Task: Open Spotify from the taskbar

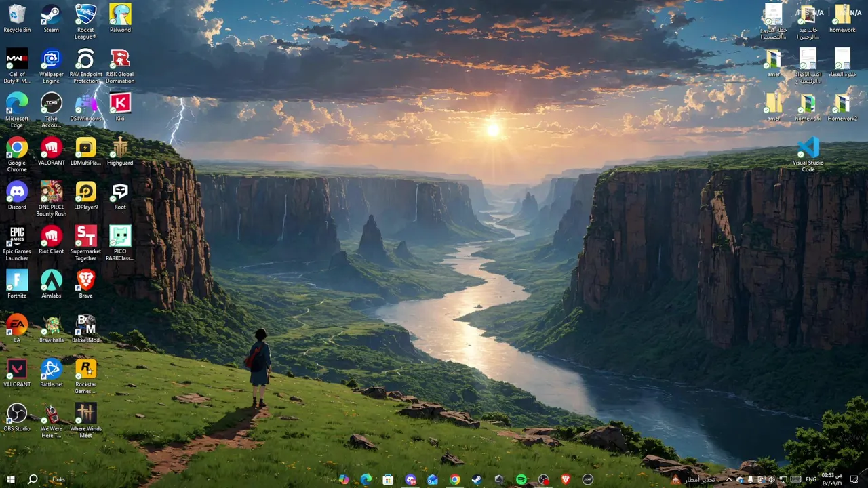Action: coord(521,479)
